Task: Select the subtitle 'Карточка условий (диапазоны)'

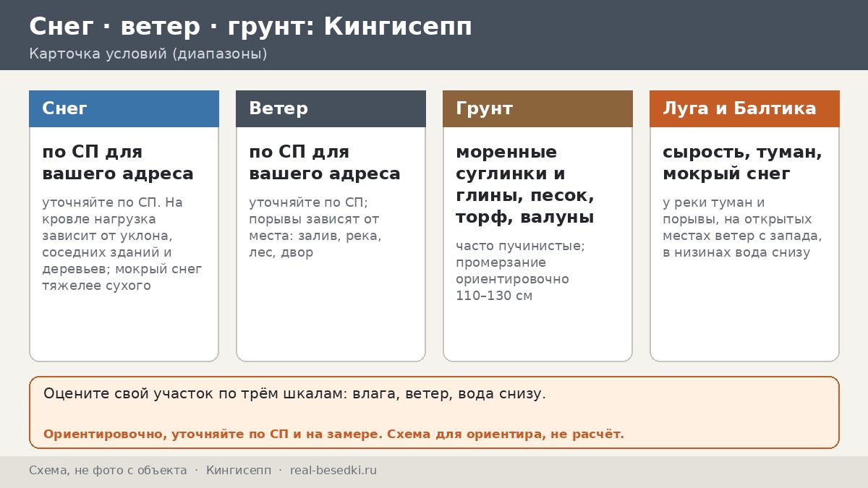Action: (148, 54)
